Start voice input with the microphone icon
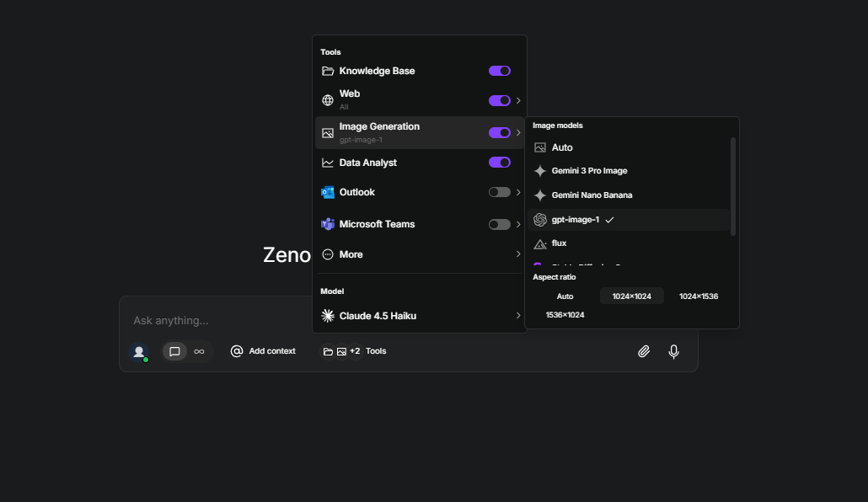The image size is (868, 502). pos(673,351)
